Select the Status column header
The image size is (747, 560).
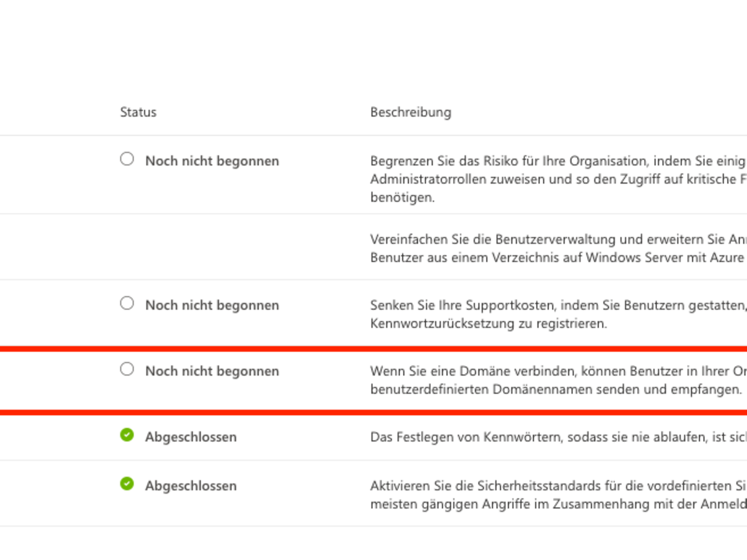coord(138,112)
